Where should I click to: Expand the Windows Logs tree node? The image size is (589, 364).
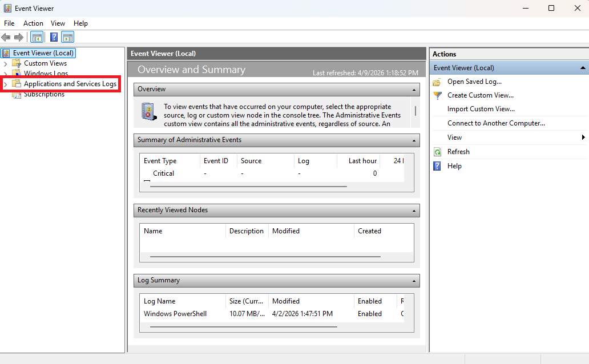click(x=6, y=74)
